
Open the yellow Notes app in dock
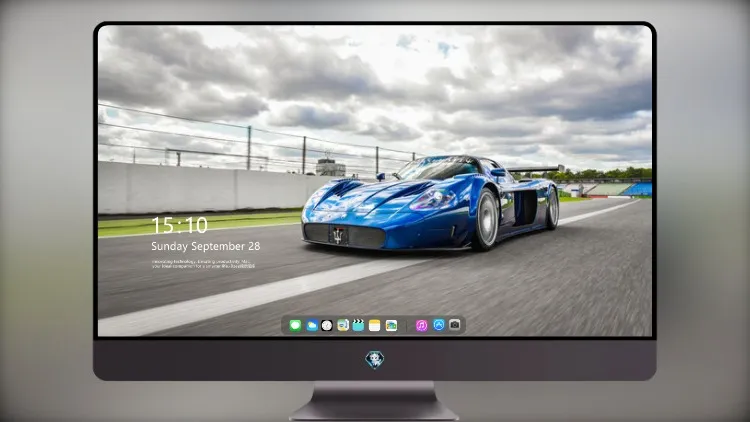(x=375, y=326)
